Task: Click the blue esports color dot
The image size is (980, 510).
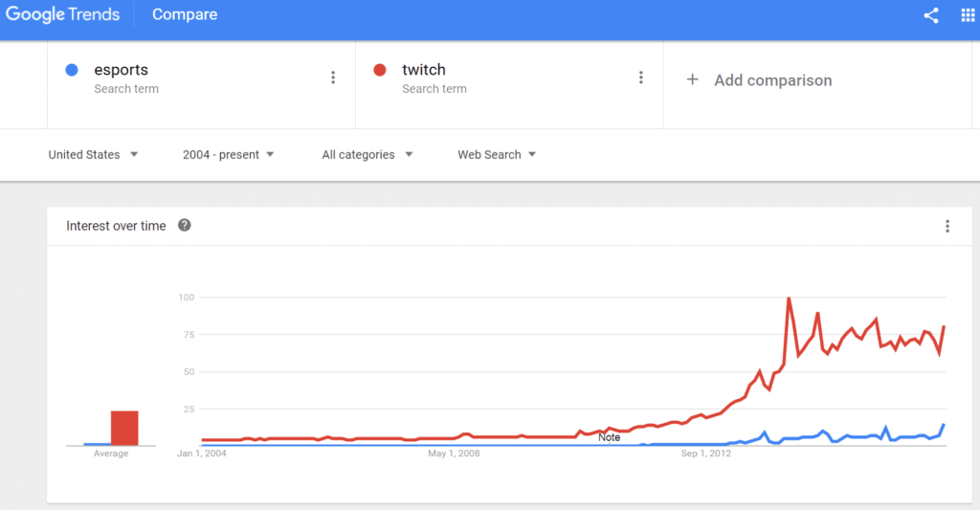Action: 72,70
